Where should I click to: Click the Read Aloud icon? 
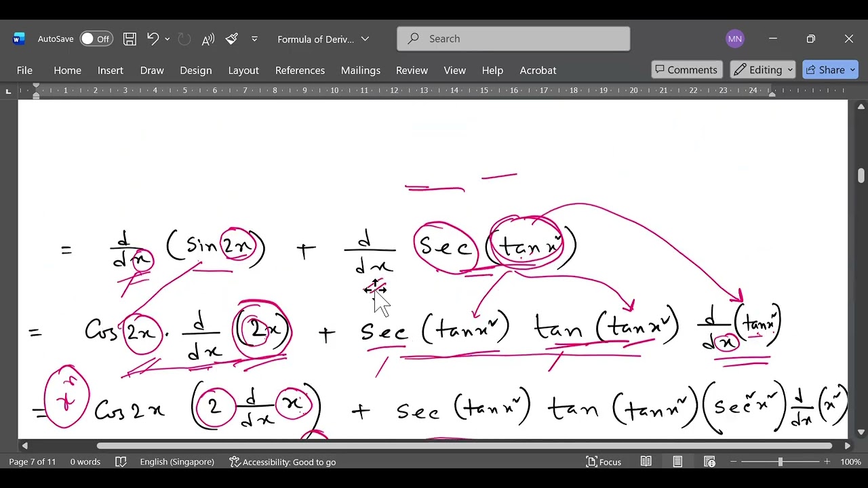(208, 39)
